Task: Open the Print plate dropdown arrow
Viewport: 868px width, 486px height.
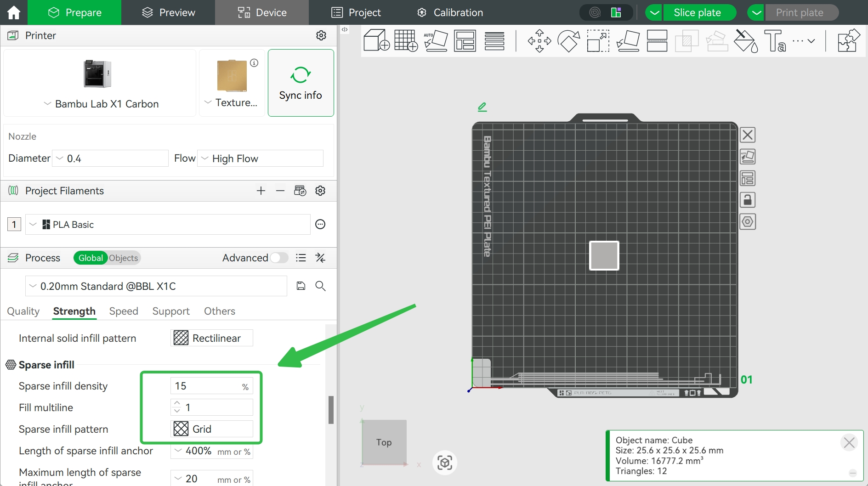Action: 756,12
